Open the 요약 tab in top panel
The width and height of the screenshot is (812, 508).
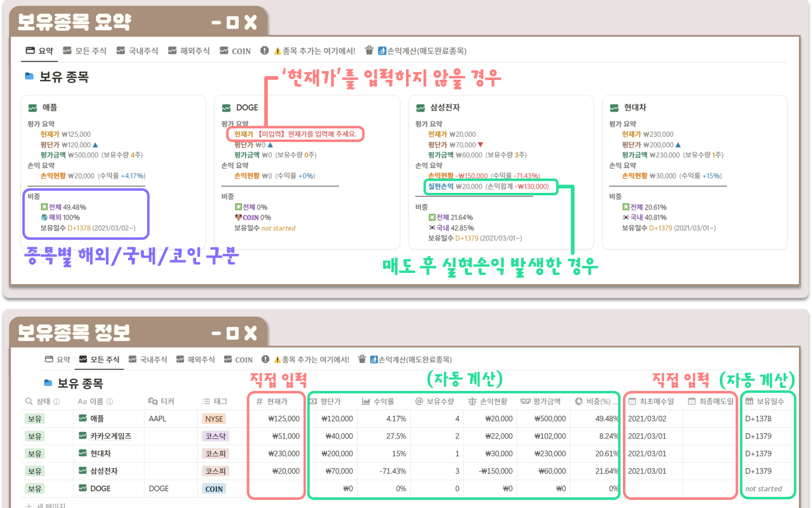(39, 51)
